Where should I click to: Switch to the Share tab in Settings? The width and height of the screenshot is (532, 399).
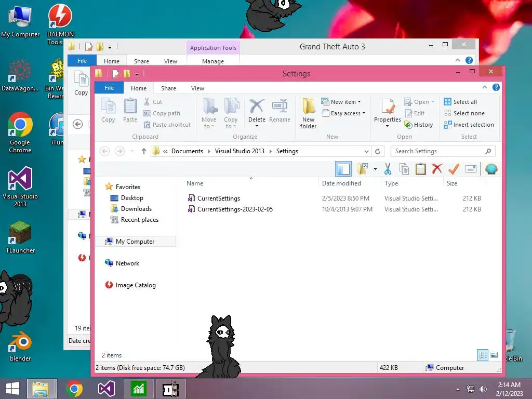(168, 88)
